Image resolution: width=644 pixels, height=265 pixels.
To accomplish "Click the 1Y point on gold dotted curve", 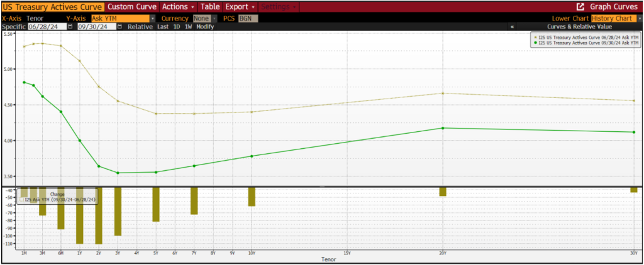I will pos(80,61).
